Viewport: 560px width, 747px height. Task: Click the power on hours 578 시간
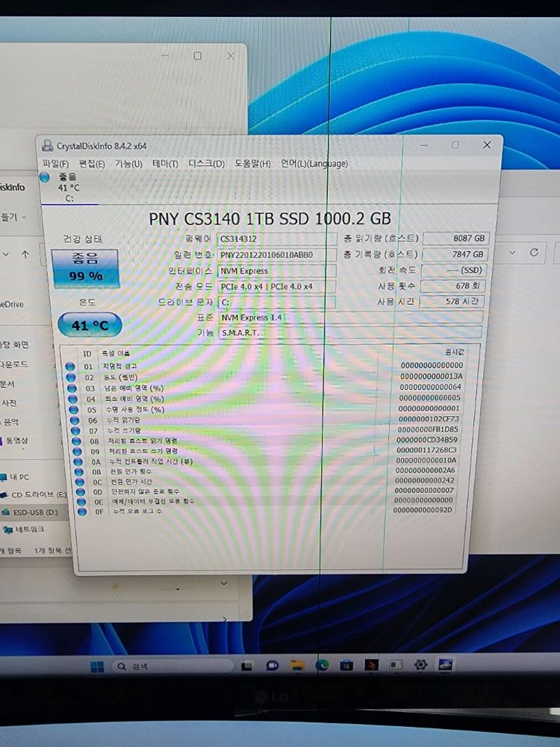pyautogui.click(x=452, y=302)
